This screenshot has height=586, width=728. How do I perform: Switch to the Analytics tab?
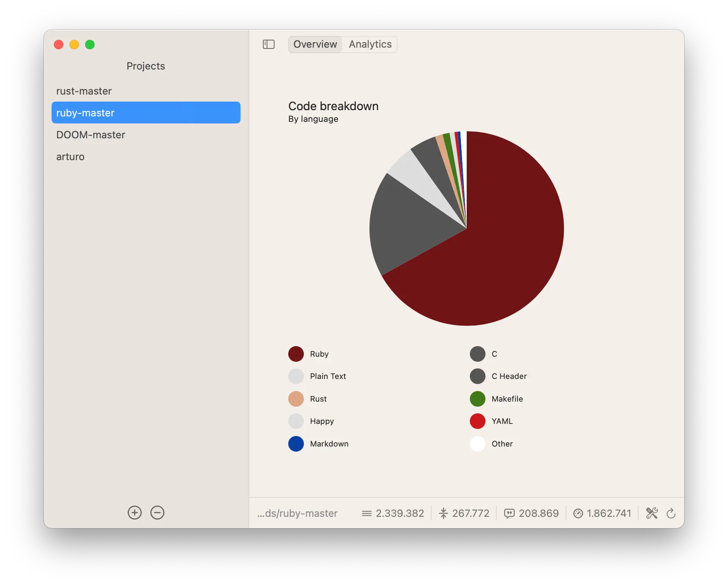click(x=370, y=44)
